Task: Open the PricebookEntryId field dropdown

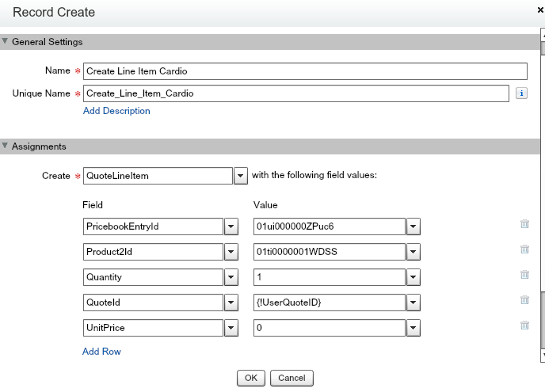Action: (231, 227)
